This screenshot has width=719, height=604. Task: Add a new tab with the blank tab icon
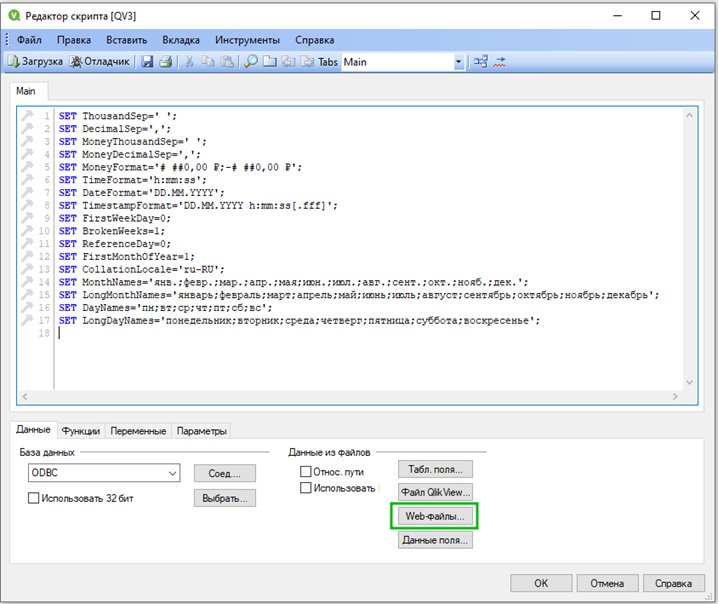coord(270,61)
